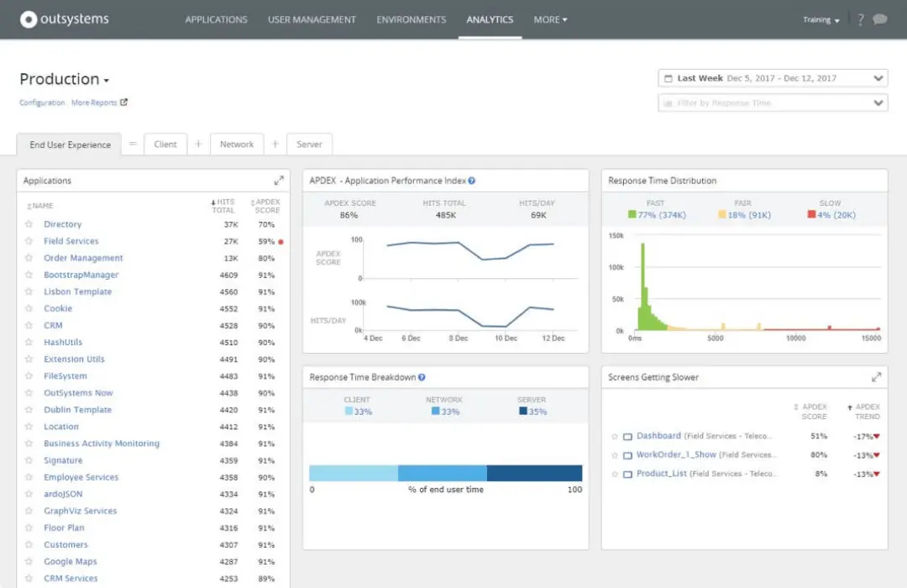Image resolution: width=907 pixels, height=588 pixels.
Task: Expand the Screens Getting Slower panel
Action: [x=878, y=377]
